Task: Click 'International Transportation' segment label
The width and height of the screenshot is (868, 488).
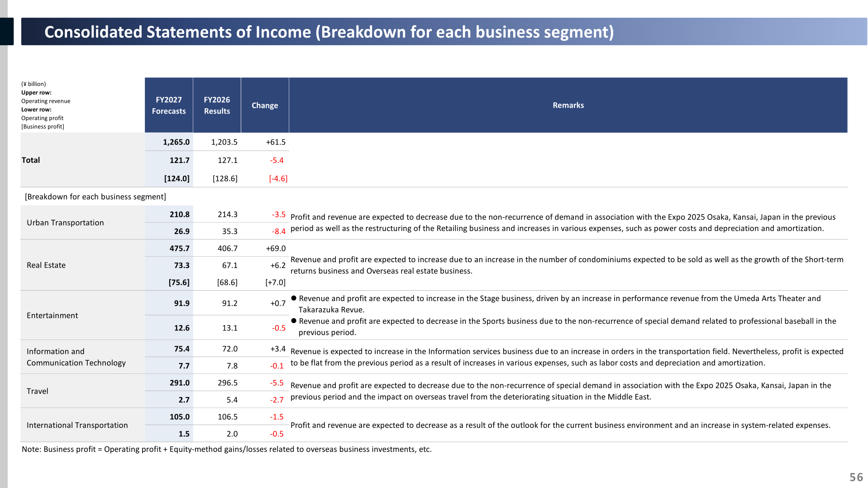Action: 77,425
